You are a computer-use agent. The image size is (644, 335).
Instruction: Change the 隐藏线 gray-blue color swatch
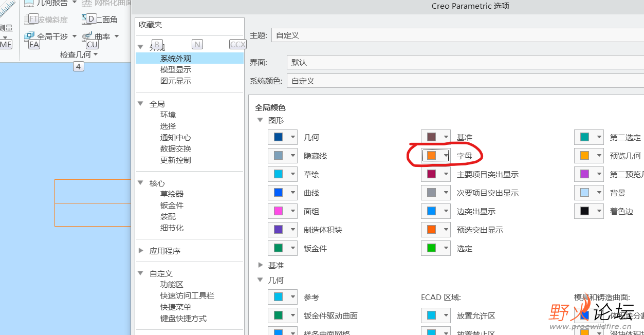[282, 156]
